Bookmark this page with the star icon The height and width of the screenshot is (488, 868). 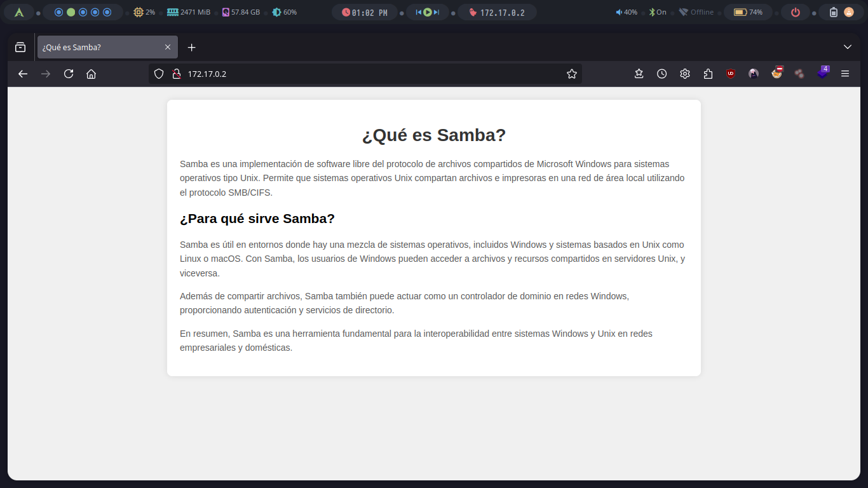point(571,74)
